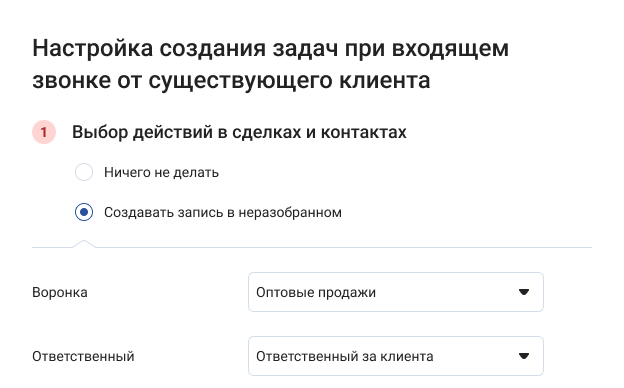624x388 pixels.
Task: Click the empty space inside the Ответственный combo box
Action: pyautogui.click(x=476, y=356)
